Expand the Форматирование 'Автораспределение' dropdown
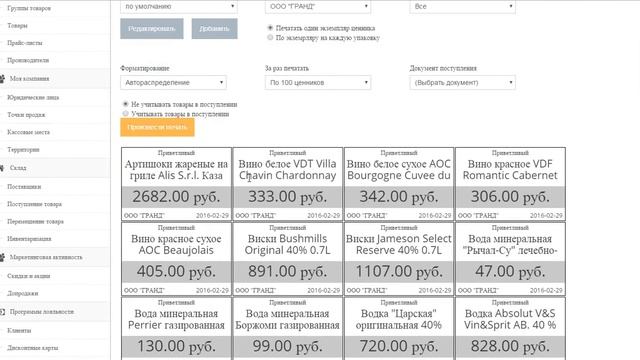Viewport: 640px width, 360px height. click(x=173, y=82)
